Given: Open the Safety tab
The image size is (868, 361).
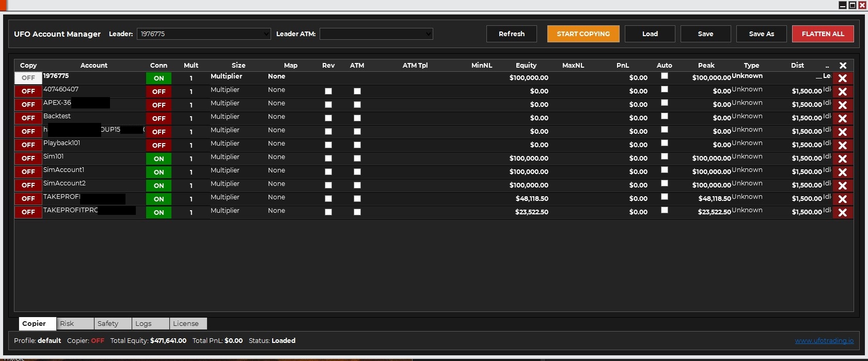Looking at the screenshot, I should [x=113, y=323].
